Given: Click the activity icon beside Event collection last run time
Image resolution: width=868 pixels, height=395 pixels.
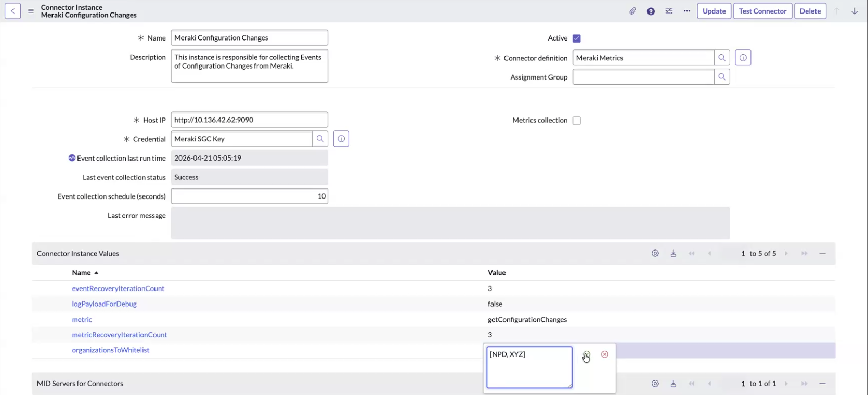Looking at the screenshot, I should (x=72, y=158).
